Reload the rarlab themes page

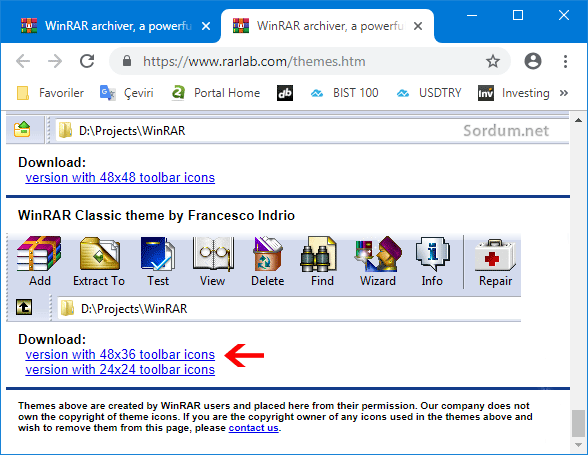87,61
